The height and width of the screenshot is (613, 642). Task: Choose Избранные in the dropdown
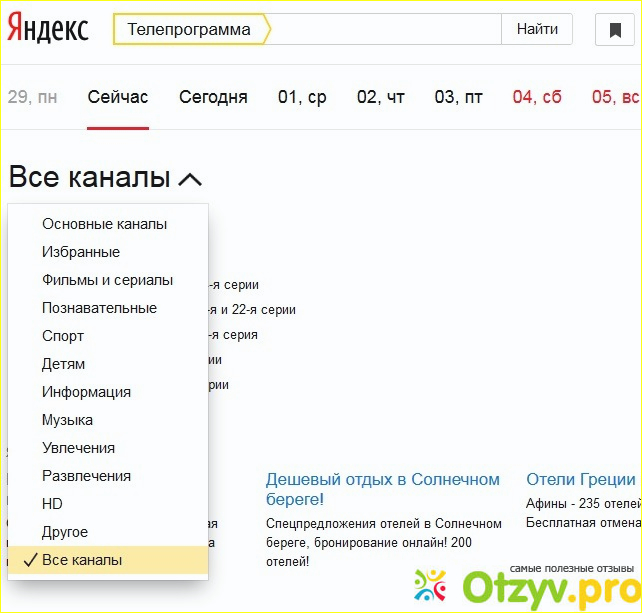point(81,252)
